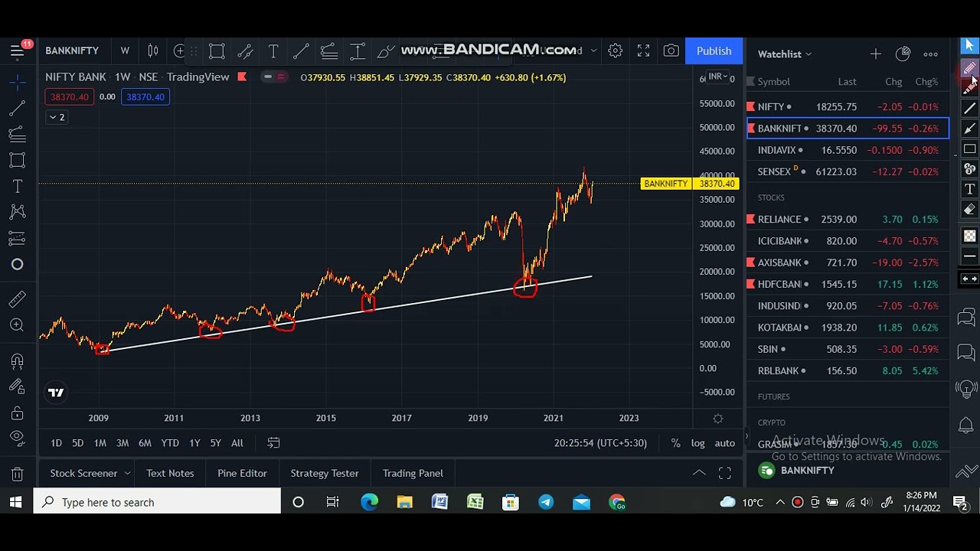Select the zoom in tool in left sidebar
Screen dimensions: 980x551
click(x=17, y=325)
